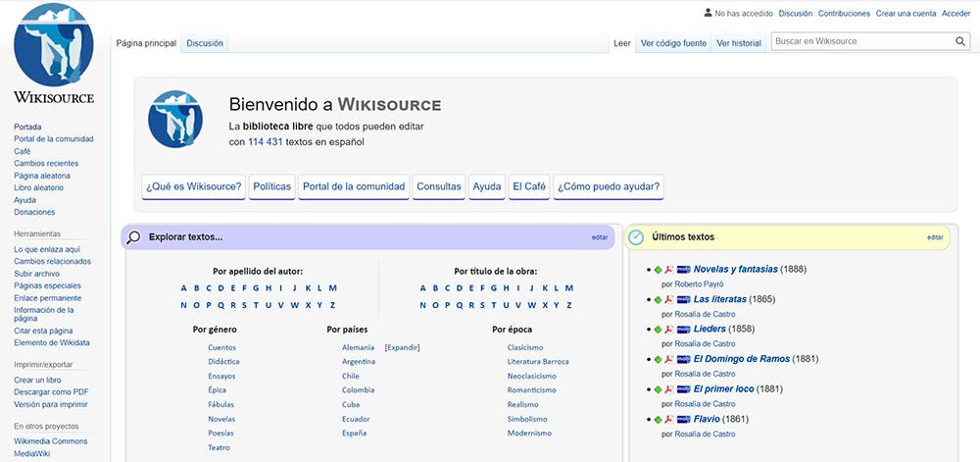
Task: Click the PDF icon beside El Domingo de Ramos
Action: click(669, 359)
